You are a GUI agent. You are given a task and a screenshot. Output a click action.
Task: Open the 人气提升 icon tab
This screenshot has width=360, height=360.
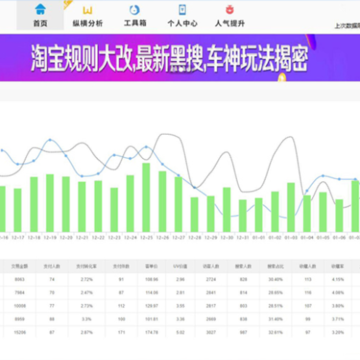point(230,15)
